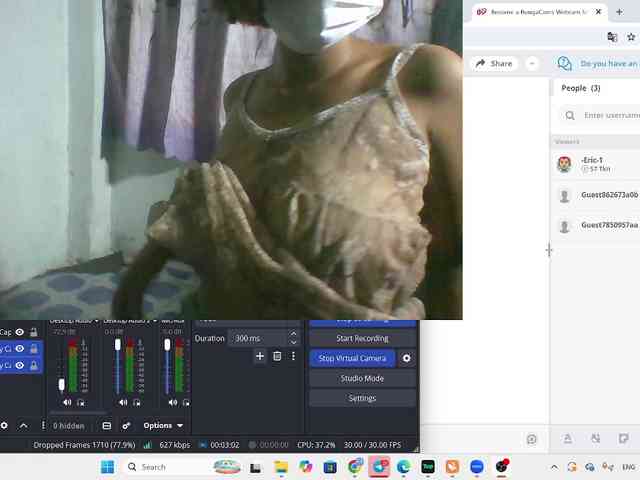Viewport: 640px width, 480px height.
Task: Remove transition with the trash icon
Action: coord(277,356)
